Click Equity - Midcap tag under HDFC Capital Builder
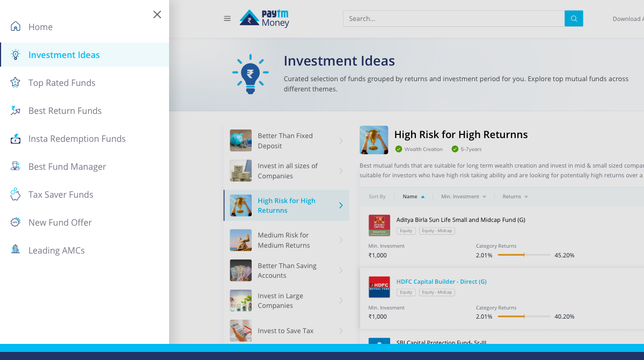 [437, 292]
